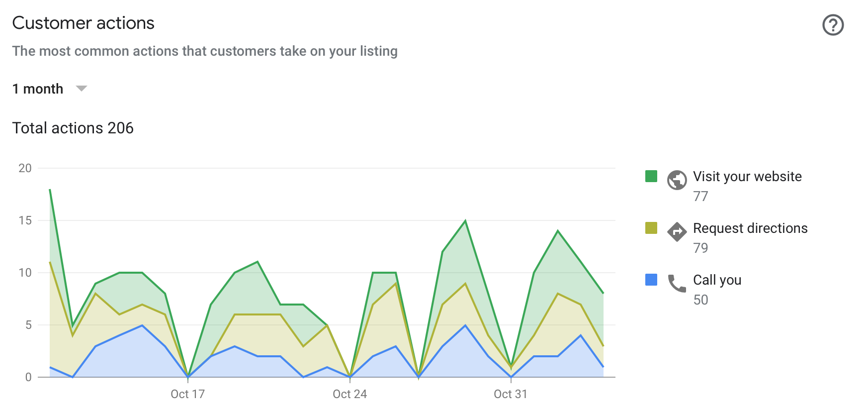Click the green Visit your website swatch
Screen dimensions: 868x415
[651, 176]
